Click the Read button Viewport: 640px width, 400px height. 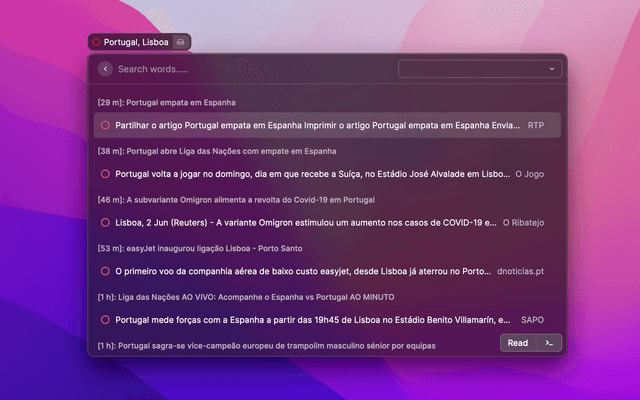(517, 343)
